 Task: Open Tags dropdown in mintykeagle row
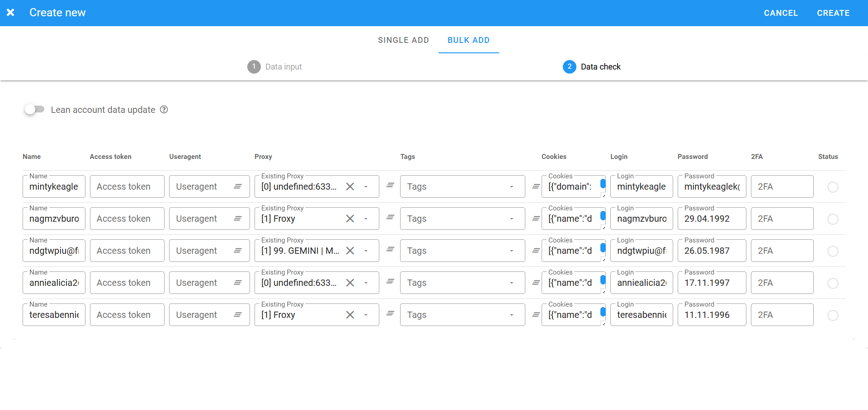click(462, 186)
